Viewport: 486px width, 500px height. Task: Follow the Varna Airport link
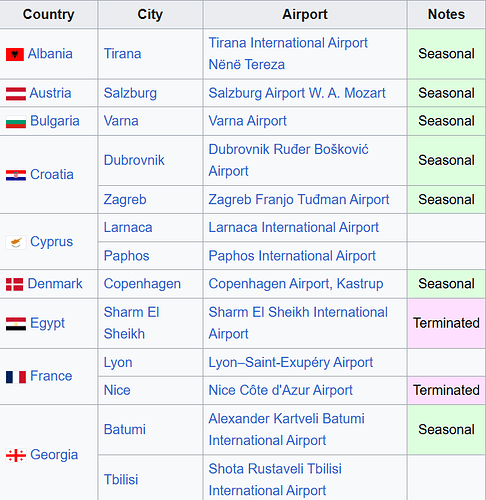tap(247, 121)
